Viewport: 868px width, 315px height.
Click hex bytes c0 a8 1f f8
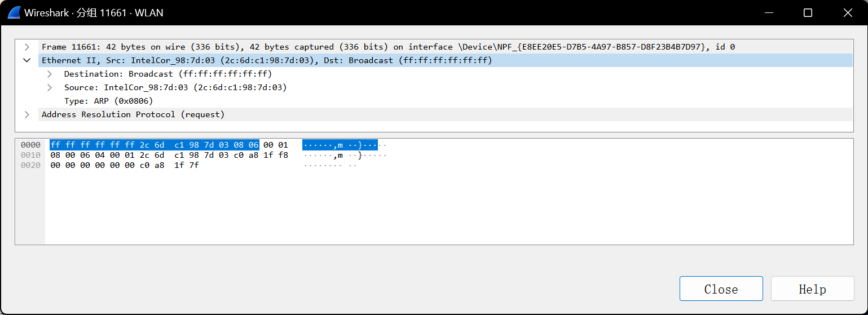(x=261, y=155)
